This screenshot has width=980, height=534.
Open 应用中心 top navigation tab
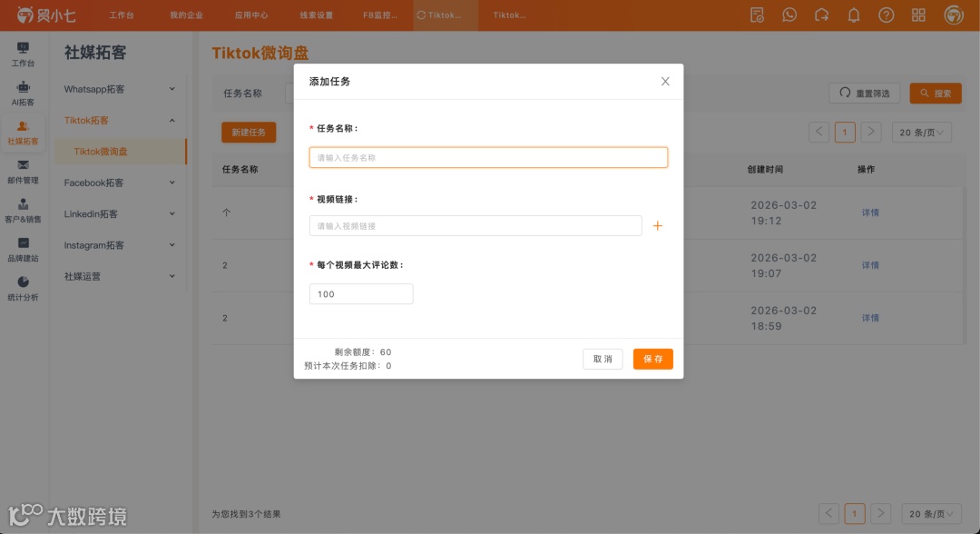pos(251,15)
